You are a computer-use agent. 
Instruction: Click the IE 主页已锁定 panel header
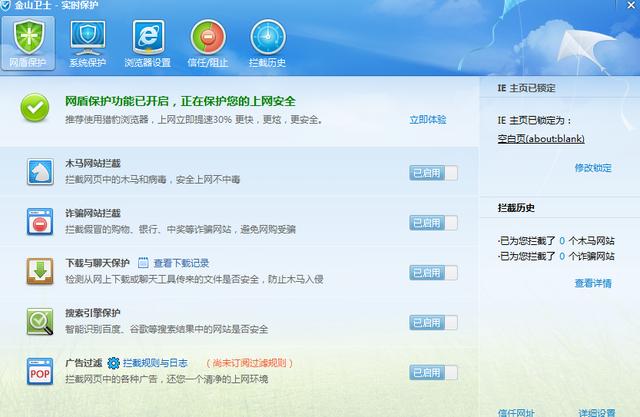[527, 88]
